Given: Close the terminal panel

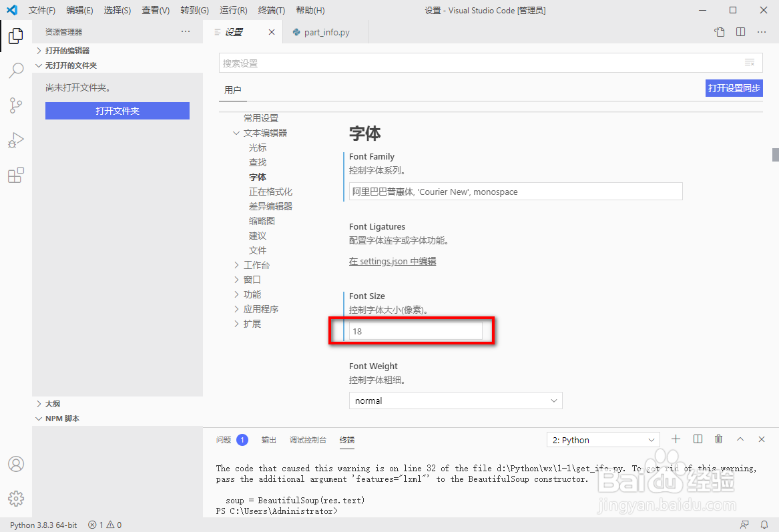Looking at the screenshot, I should coord(762,439).
